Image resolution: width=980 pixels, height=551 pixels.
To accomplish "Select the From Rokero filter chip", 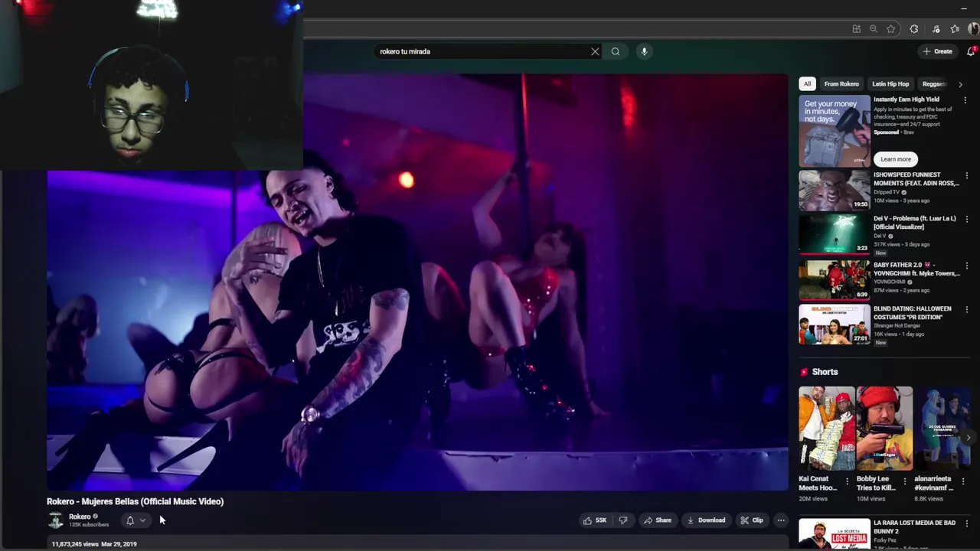I will (841, 84).
